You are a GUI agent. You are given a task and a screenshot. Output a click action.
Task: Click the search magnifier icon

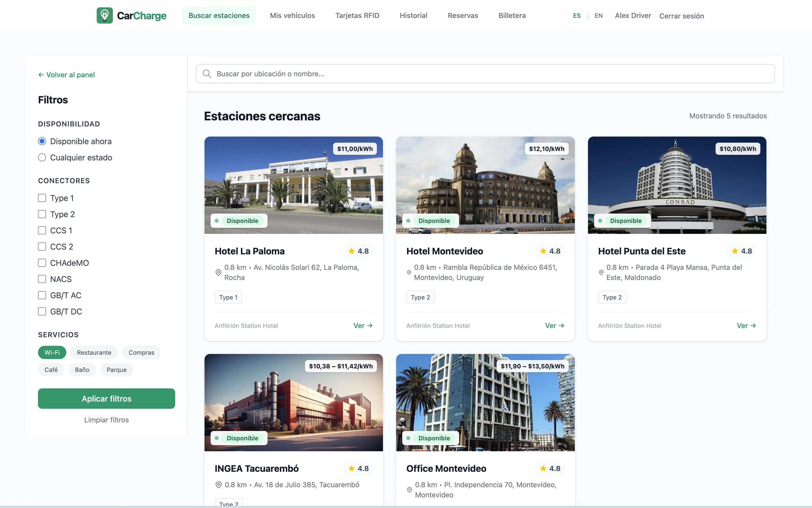207,74
